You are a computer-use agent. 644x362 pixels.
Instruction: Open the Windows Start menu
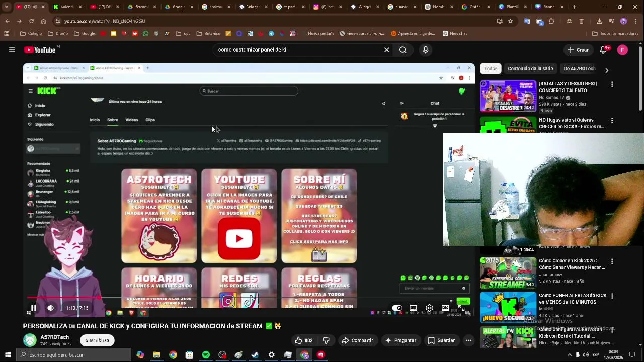click(8, 355)
